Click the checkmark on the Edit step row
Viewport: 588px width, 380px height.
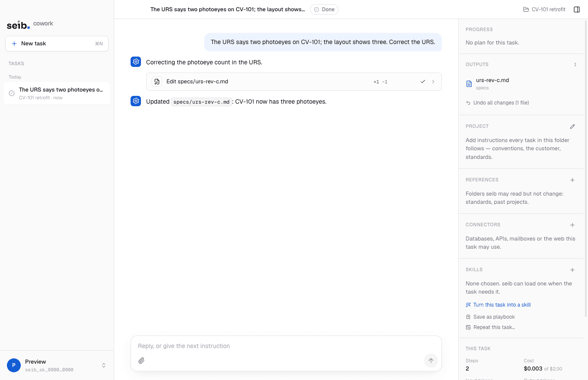point(423,82)
